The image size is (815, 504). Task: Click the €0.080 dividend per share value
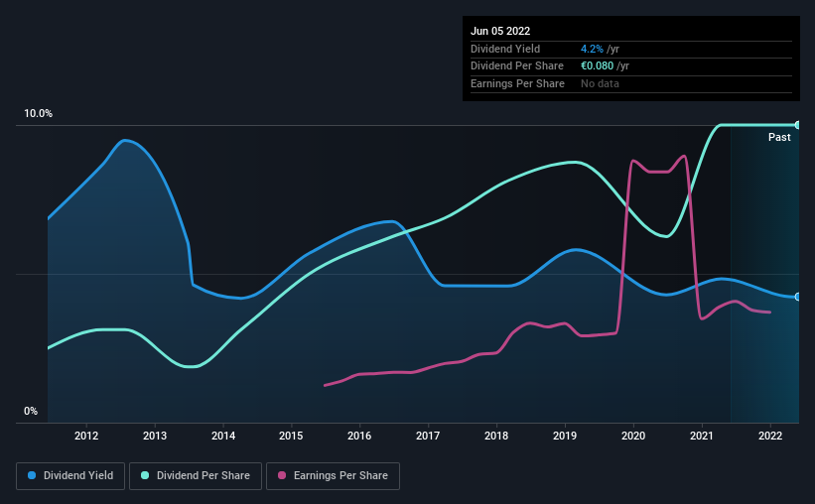click(x=598, y=66)
